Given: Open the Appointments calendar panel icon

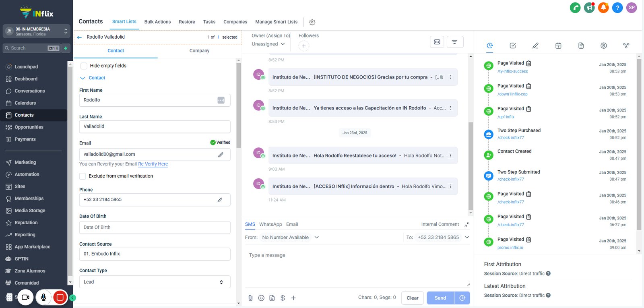Looking at the screenshot, I should click(558, 45).
